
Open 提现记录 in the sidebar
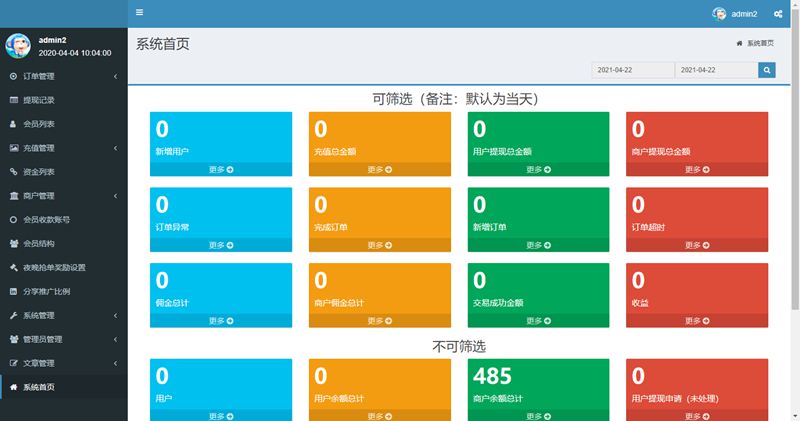(45, 100)
